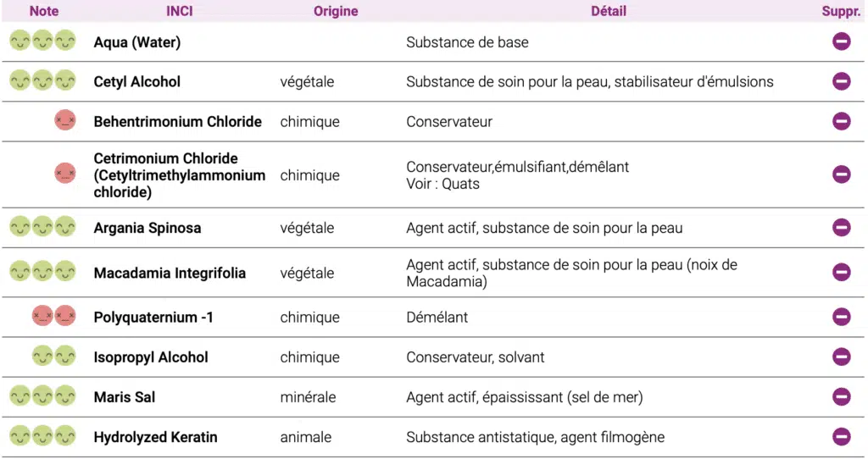Remove Maris Sal from the ingredients
Viewport: 868px width, 459px height.
click(841, 396)
